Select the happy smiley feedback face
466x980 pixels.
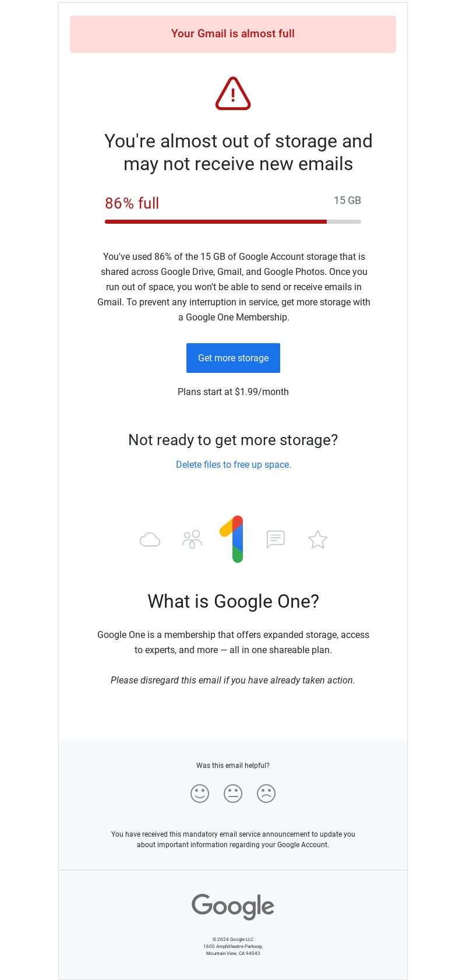point(200,794)
